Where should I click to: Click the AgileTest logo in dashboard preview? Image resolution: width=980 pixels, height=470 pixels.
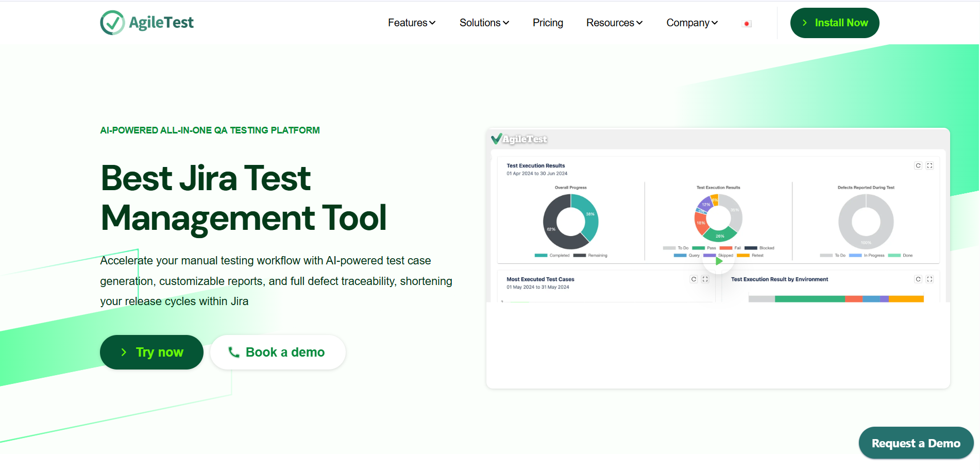click(x=519, y=139)
